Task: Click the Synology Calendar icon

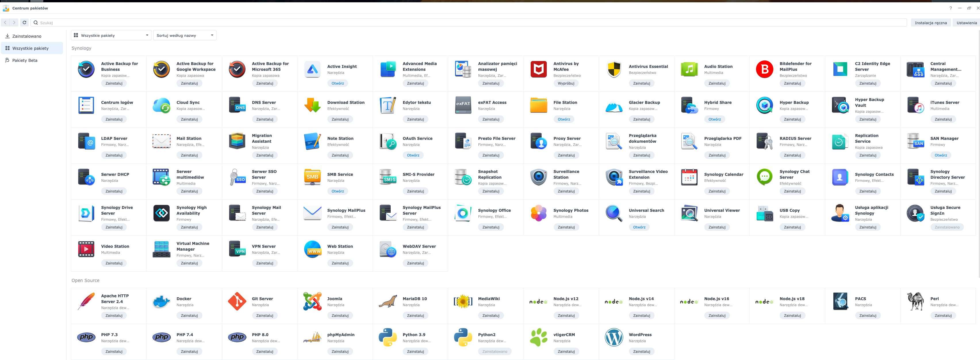Action: [689, 178]
